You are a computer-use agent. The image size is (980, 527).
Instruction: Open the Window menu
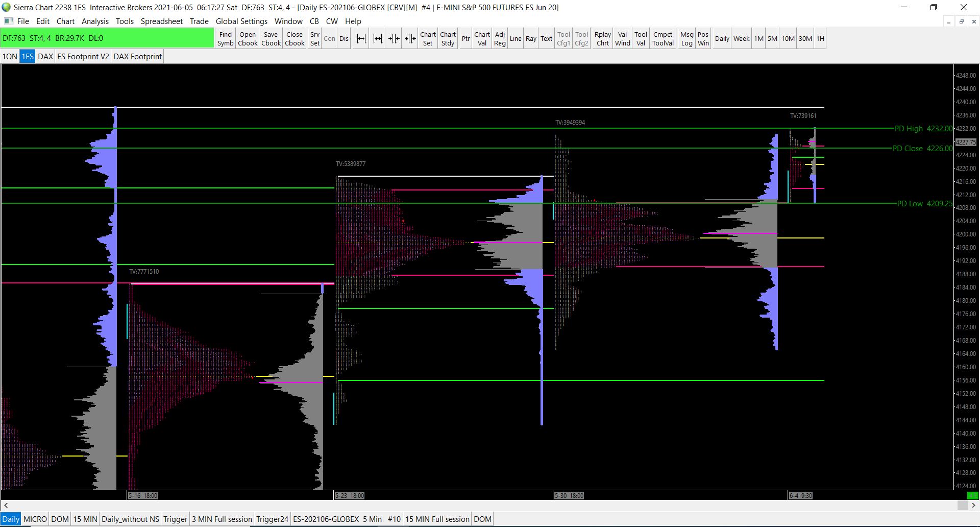(288, 21)
